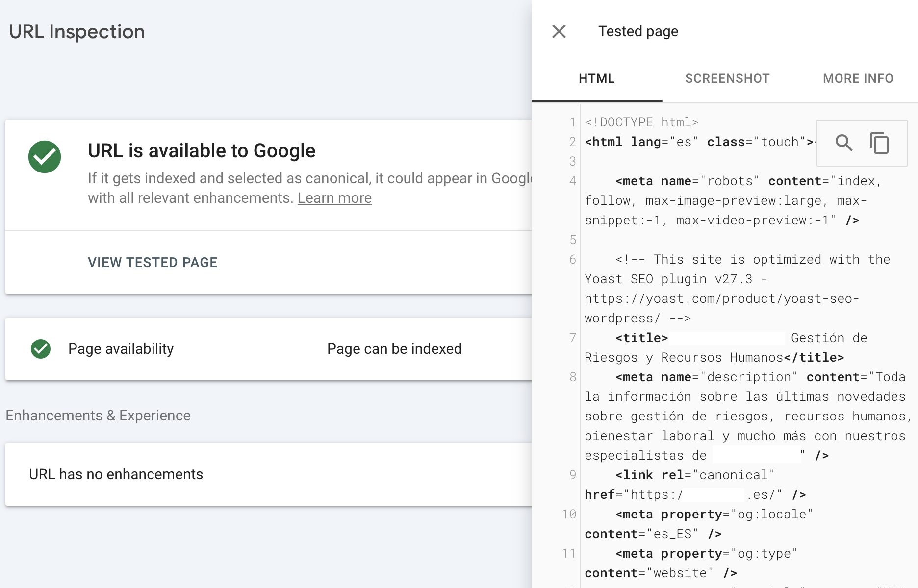
Task: Close the Tested page panel
Action: (x=558, y=31)
